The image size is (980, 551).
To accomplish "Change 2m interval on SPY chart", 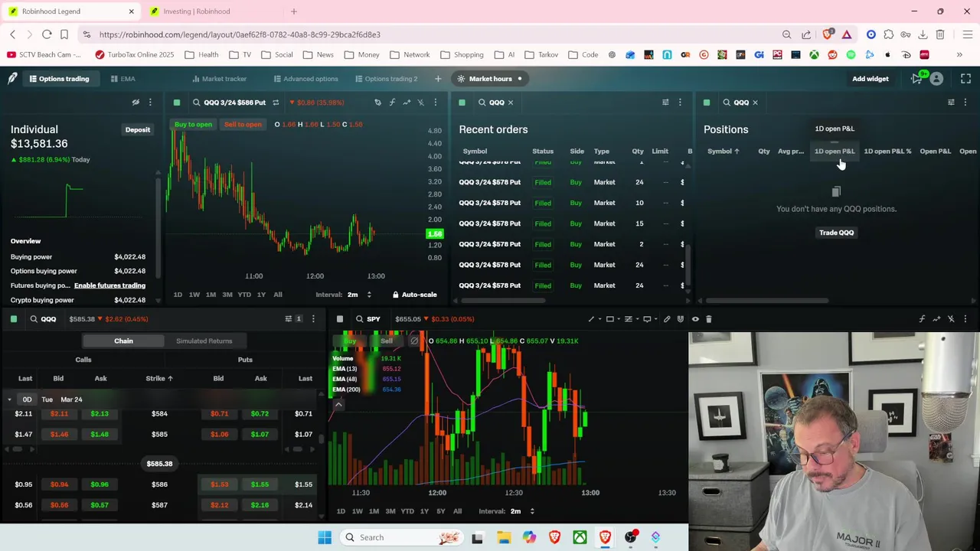I will click(x=522, y=511).
